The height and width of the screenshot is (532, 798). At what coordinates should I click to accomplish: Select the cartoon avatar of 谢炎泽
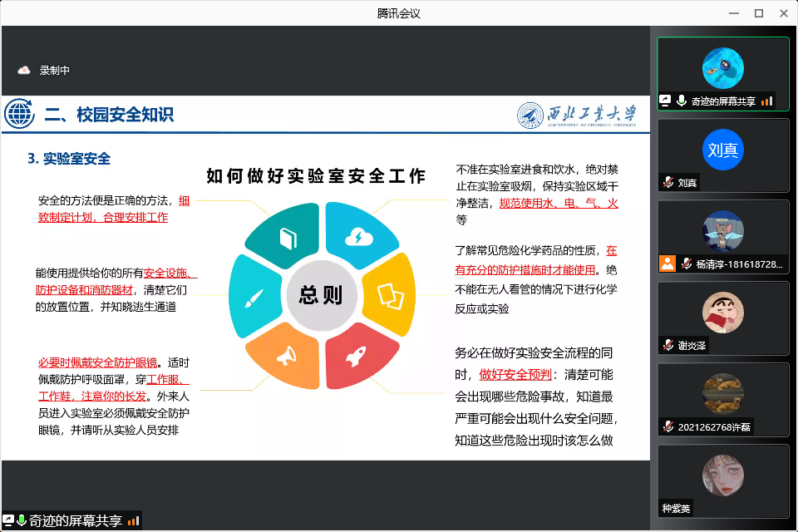click(722, 313)
